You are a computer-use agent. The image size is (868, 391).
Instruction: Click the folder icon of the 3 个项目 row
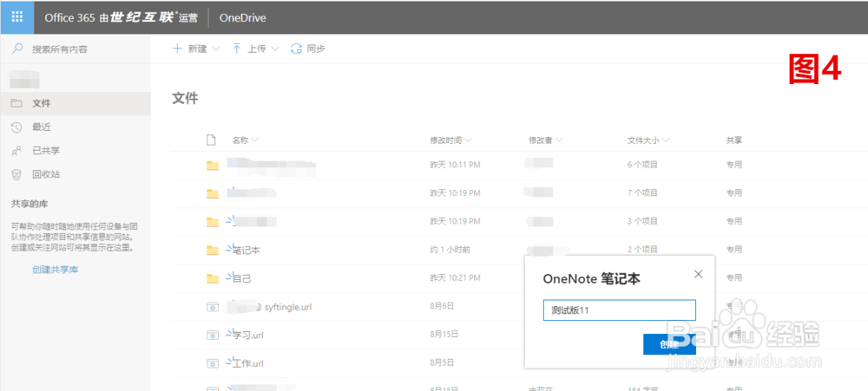tap(213, 222)
